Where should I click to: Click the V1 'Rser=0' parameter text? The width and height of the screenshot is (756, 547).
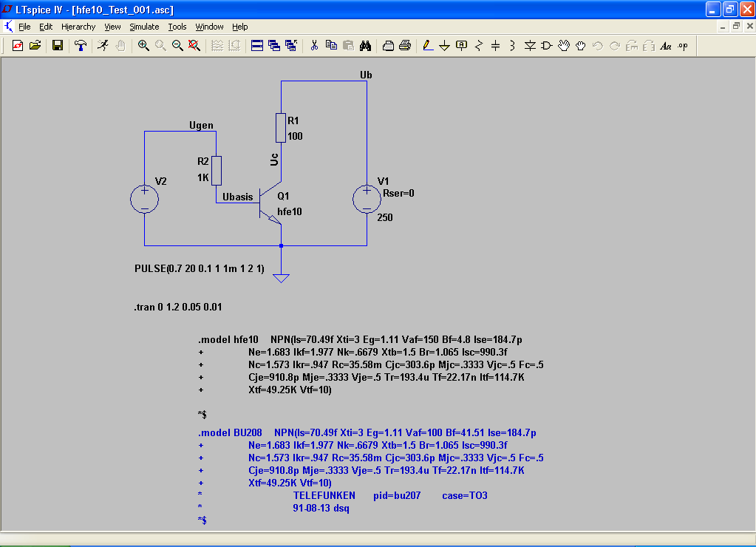coord(398,194)
